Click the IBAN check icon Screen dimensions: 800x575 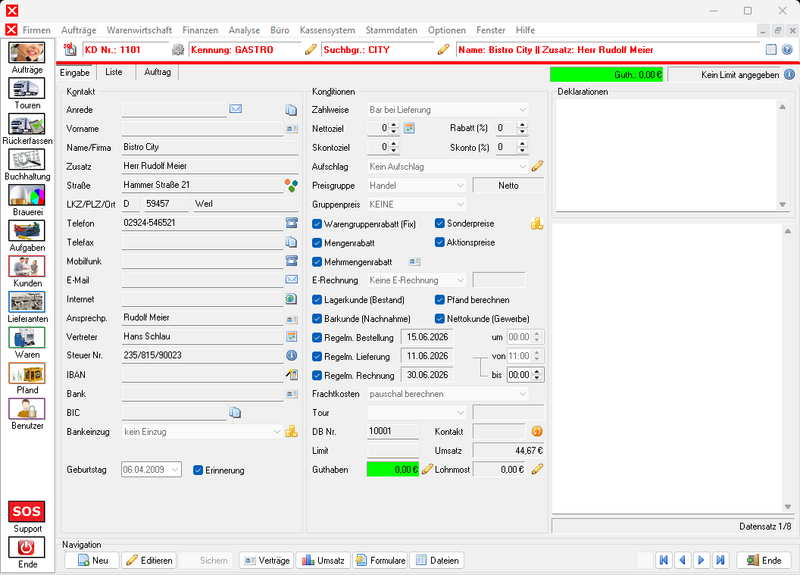pyautogui.click(x=291, y=374)
